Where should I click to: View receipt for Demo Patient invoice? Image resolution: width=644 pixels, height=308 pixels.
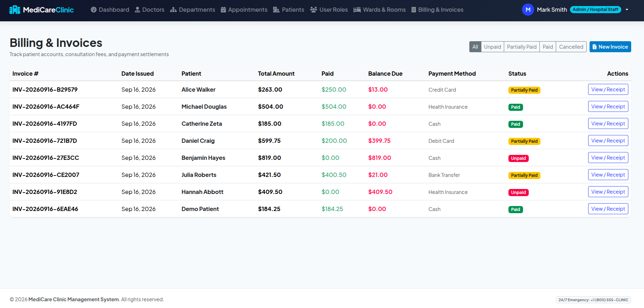[608, 209]
